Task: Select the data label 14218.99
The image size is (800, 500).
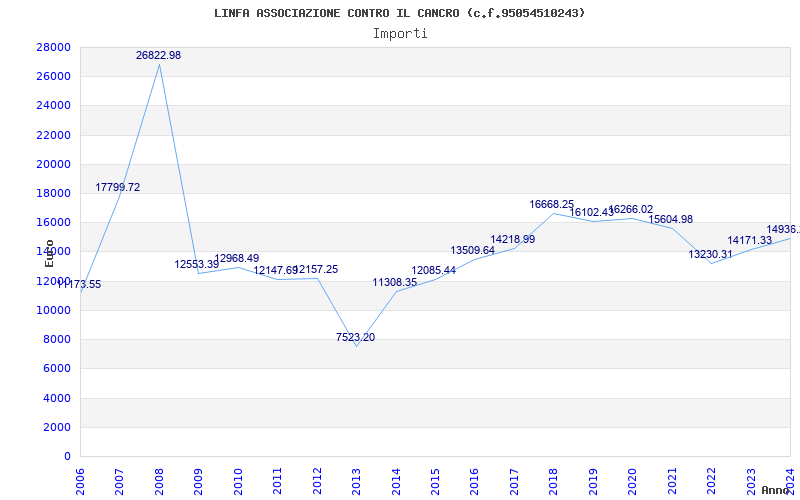Action: coord(512,239)
